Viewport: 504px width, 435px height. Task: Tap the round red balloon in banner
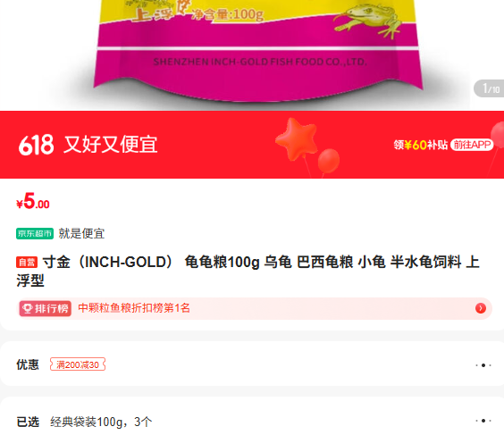[x=329, y=161]
